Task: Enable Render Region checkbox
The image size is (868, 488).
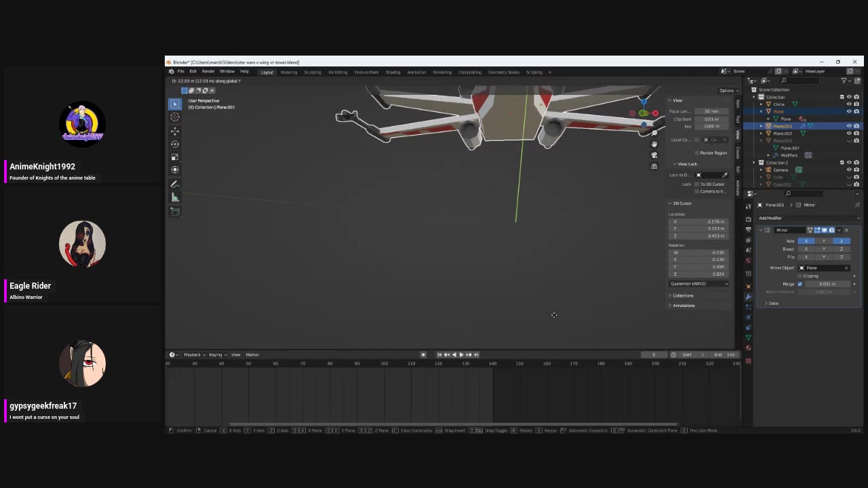Action: [697, 152]
